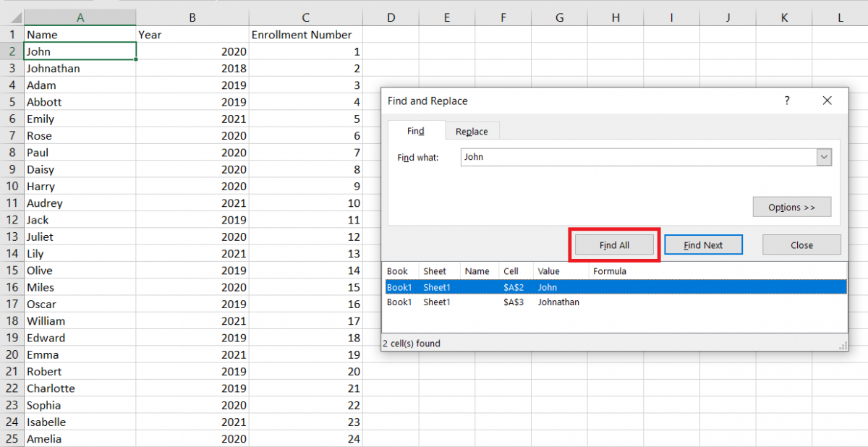This screenshot has height=447, width=868.
Task: Switch to the Replace tab
Action: coord(472,132)
